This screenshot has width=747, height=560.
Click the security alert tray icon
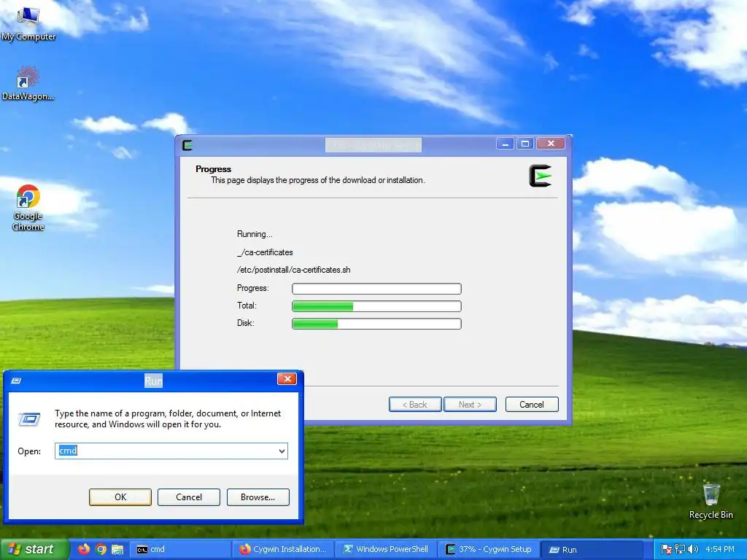(667, 549)
